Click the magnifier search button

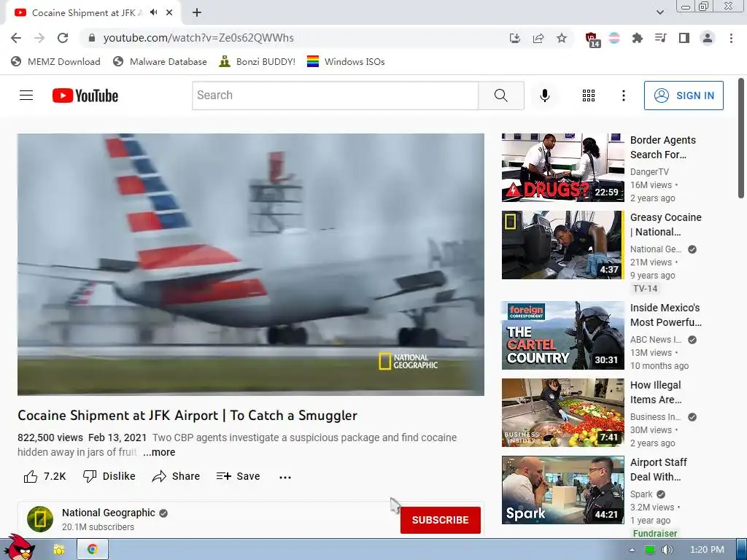click(500, 96)
